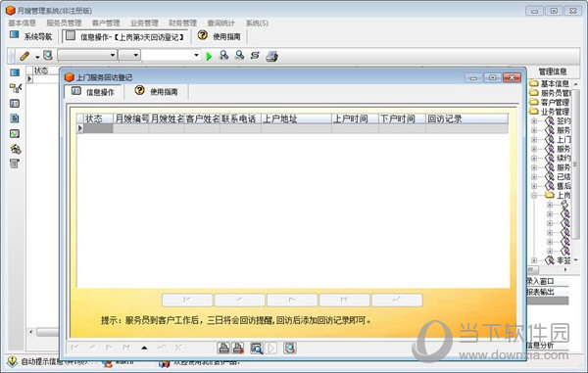Expand the 续约 tree node

click(534, 158)
